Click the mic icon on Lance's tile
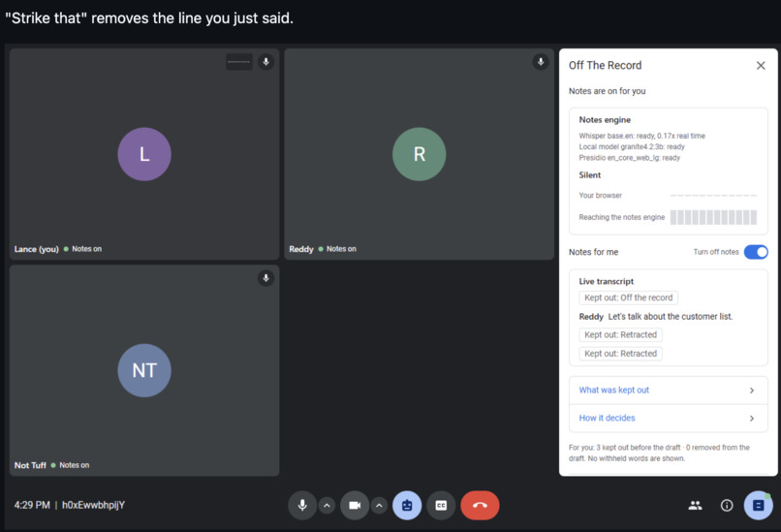The image size is (781, 532). [x=266, y=62]
